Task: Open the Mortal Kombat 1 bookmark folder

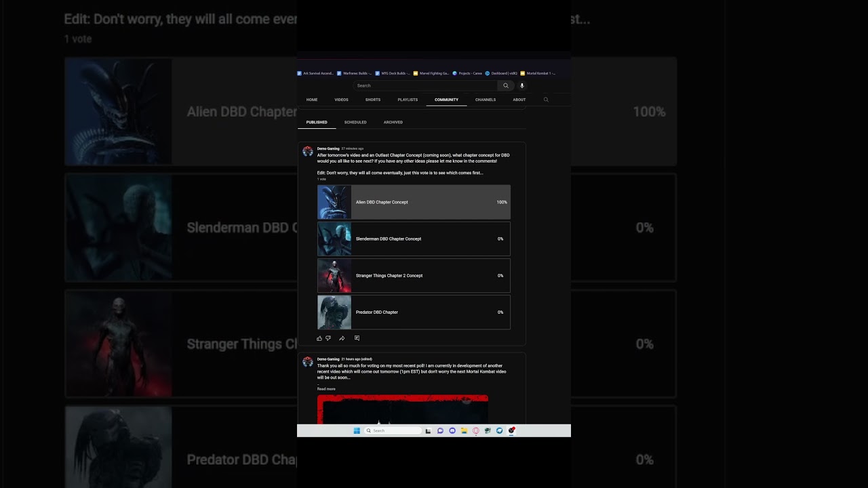Action: point(538,73)
